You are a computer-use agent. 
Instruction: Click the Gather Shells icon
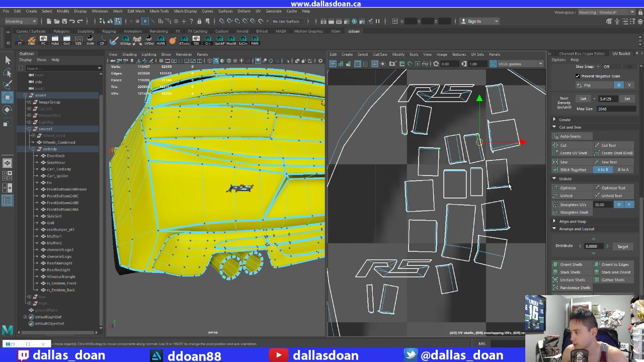click(x=597, y=280)
